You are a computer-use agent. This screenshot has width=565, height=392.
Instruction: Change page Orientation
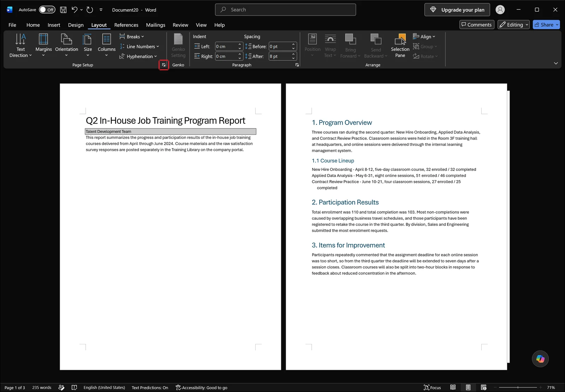(x=66, y=45)
